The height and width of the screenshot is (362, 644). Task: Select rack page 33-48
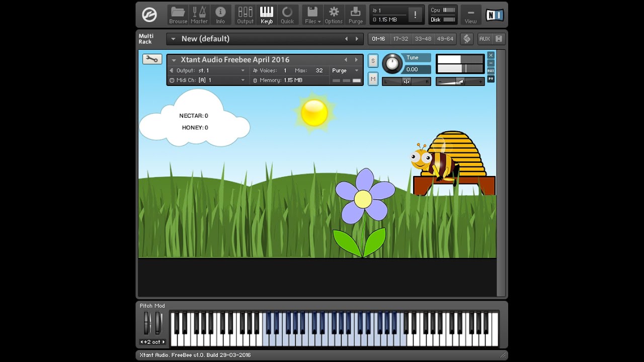(x=423, y=39)
